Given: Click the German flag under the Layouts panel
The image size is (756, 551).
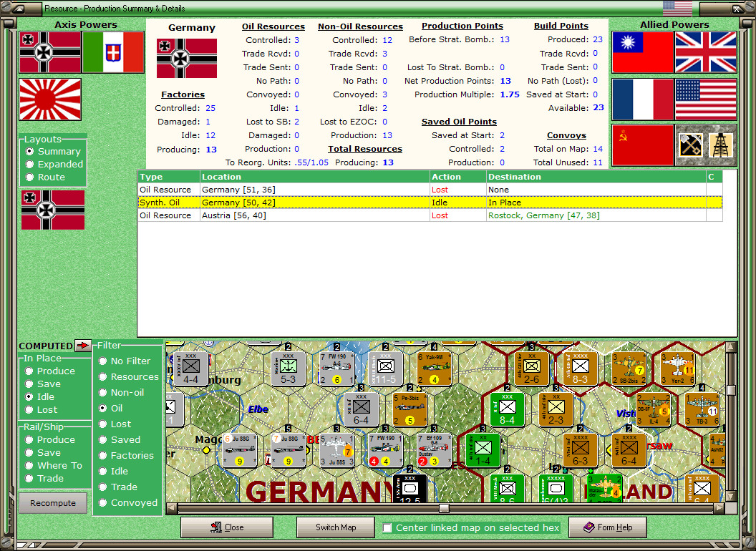Looking at the screenshot, I should [52, 211].
